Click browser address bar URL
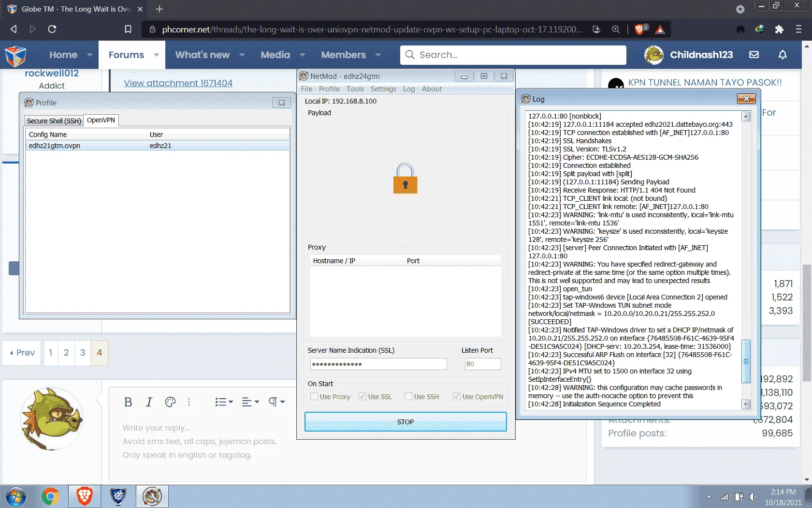The height and width of the screenshot is (508, 812). pyautogui.click(x=372, y=30)
